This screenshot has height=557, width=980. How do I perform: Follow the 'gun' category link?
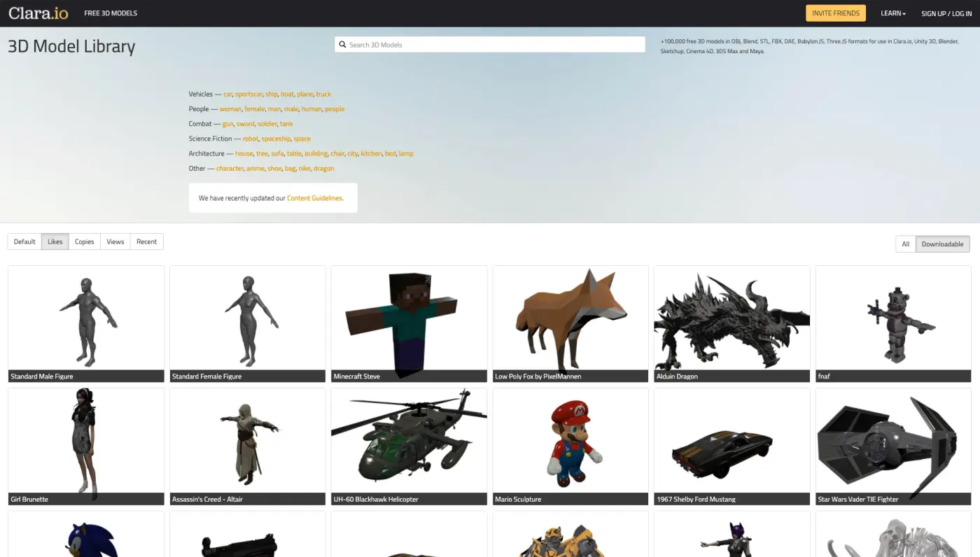click(227, 124)
